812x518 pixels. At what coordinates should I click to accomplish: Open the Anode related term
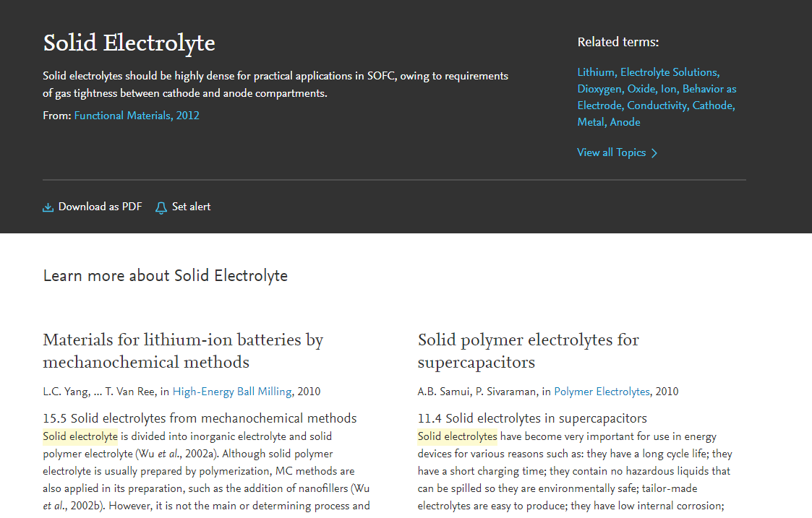tap(625, 122)
